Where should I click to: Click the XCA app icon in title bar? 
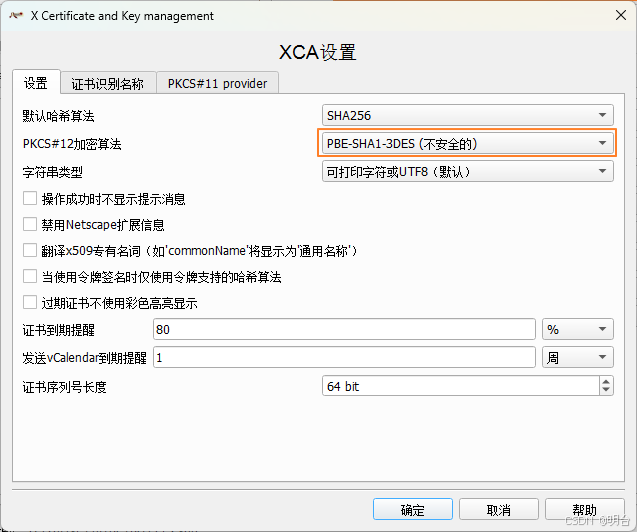[x=16, y=16]
